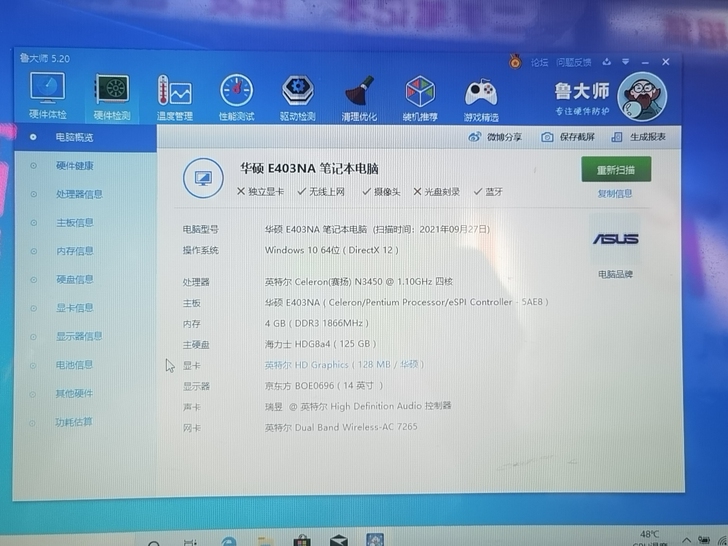The width and height of the screenshot is (728, 546).
Task: Click the green 重新扫描 rescan button
Action: tap(616, 169)
